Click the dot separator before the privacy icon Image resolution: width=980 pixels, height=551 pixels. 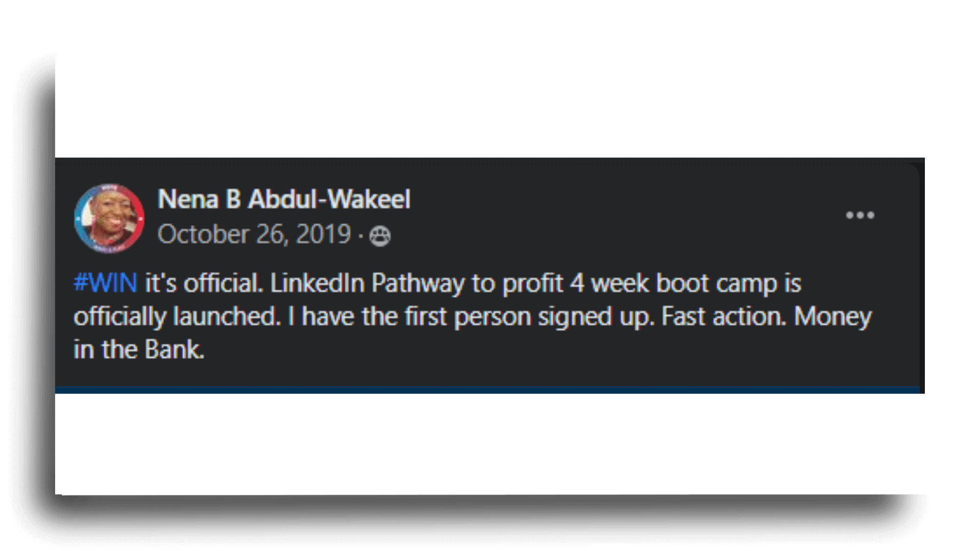360,236
